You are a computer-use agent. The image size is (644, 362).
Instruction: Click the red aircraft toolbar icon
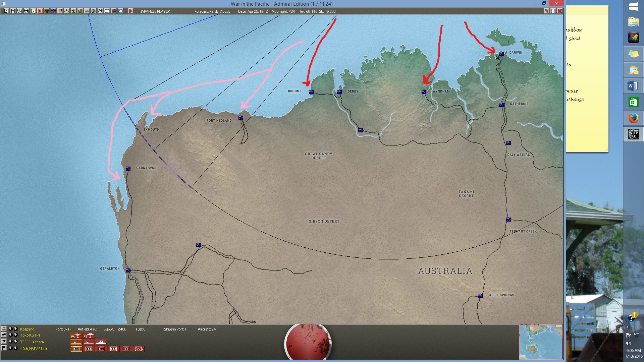(x=47, y=11)
